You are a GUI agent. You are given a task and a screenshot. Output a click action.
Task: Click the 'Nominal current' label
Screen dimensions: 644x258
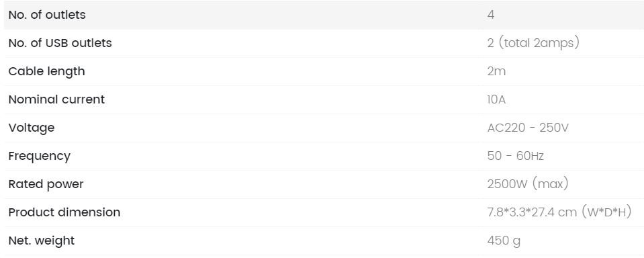click(56, 99)
